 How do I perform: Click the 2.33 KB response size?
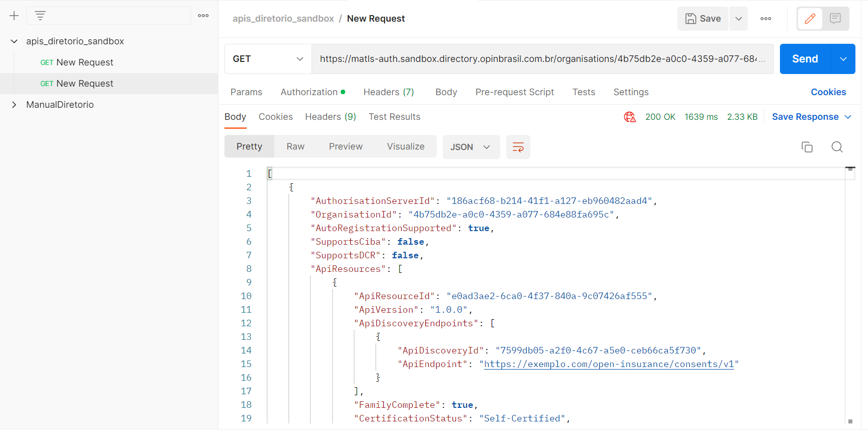click(742, 117)
